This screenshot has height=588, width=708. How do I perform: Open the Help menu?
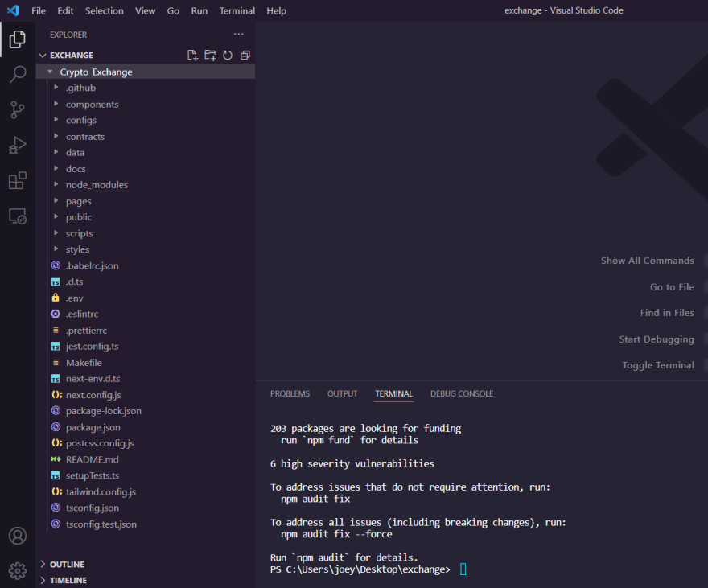(276, 10)
